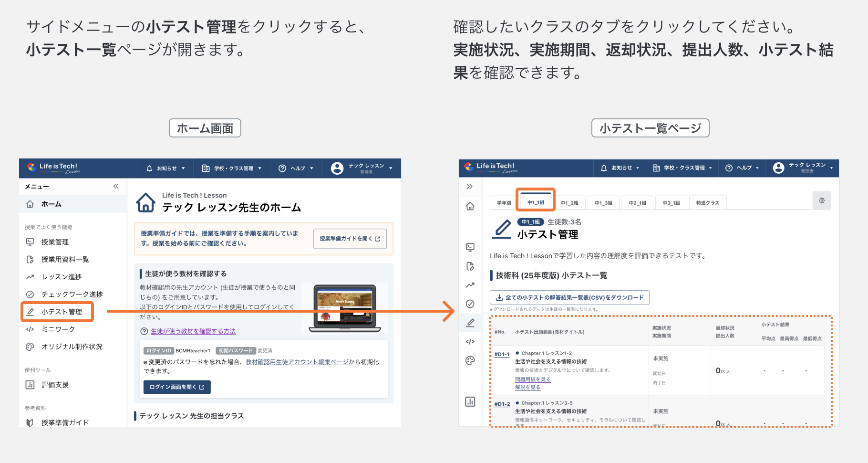Select the 授業管理 monitor icon
This screenshot has width=868, height=463.
[30, 242]
